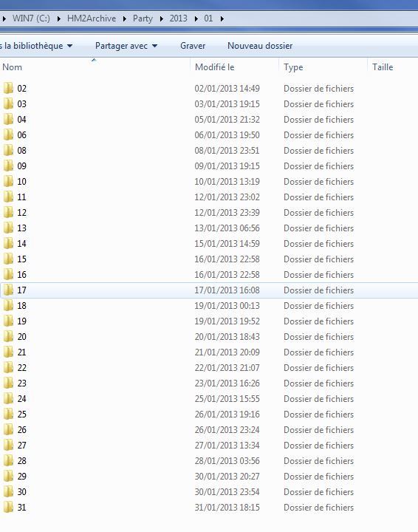418x532 pixels.
Task: Go to Party in the address path
Action: [143, 18]
